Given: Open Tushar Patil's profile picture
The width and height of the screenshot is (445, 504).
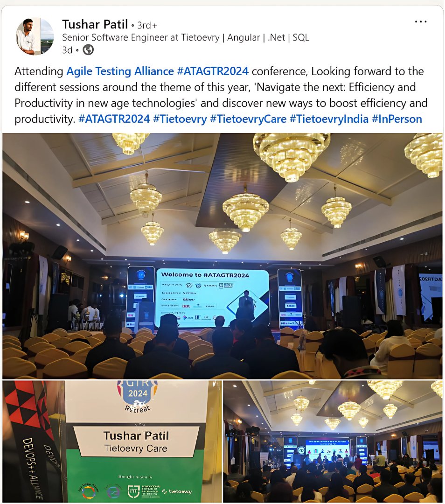Looking at the screenshot, I should click(x=35, y=36).
